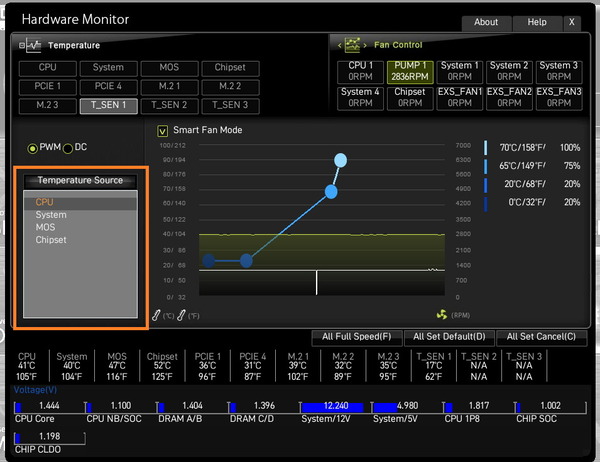
Task: Switch to DC fan control mode
Action: tap(68, 148)
